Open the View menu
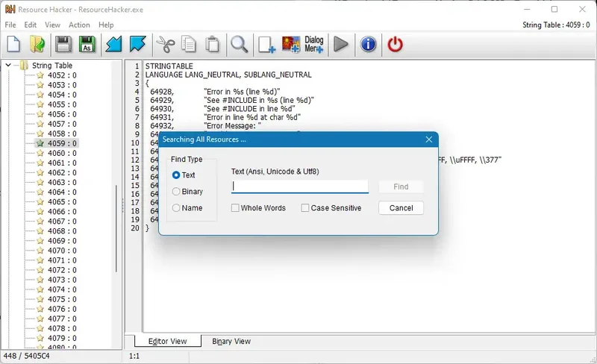This screenshot has height=364, width=597. pos(52,25)
